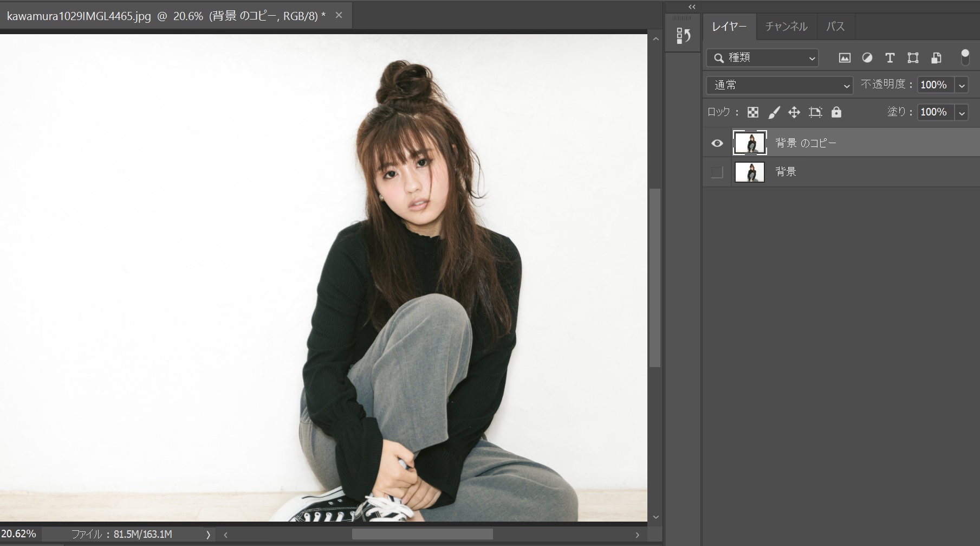Click the horizontal scrollbar left arrow
The image size is (980, 546).
(x=225, y=535)
